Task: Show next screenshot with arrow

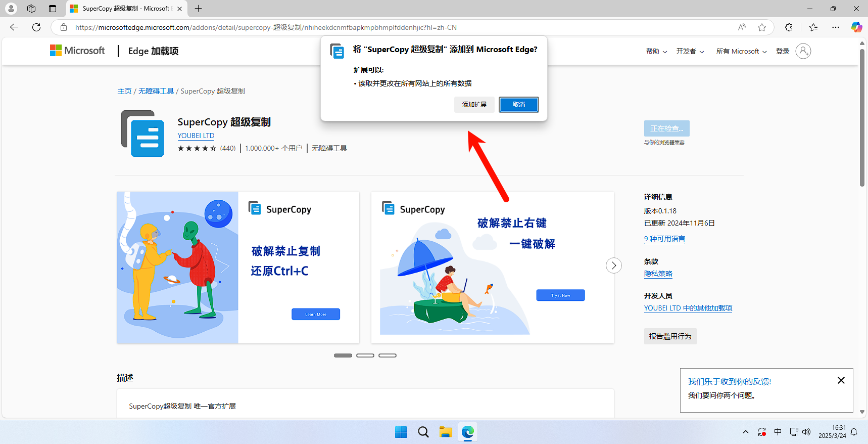Action: (614, 265)
